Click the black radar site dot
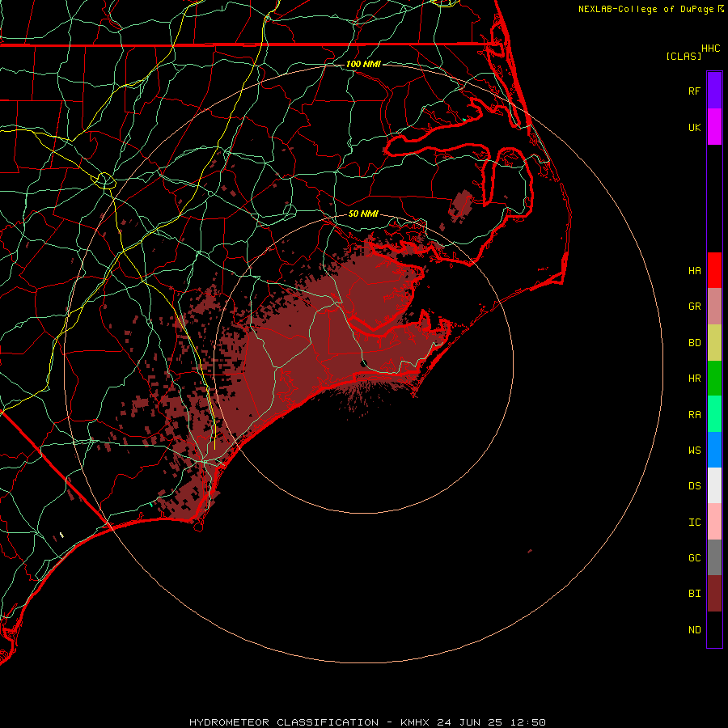The image size is (728, 728). 364,363
